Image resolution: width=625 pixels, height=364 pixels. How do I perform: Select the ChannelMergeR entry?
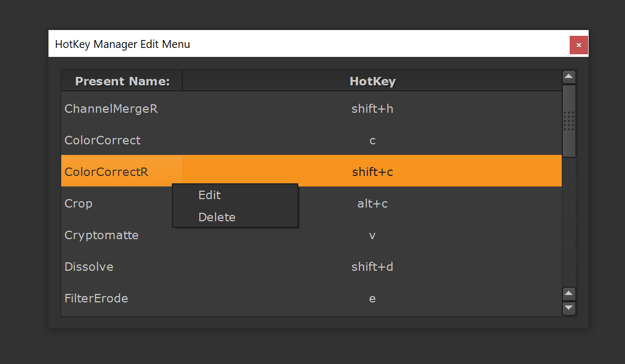(x=111, y=109)
